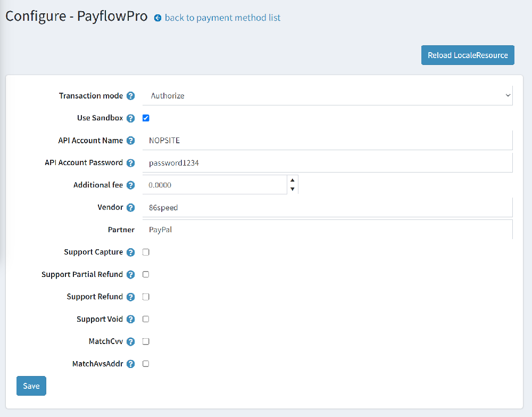Image resolution: width=532 pixels, height=417 pixels.
Task: Enable MatchCvv verification
Action: click(x=146, y=341)
